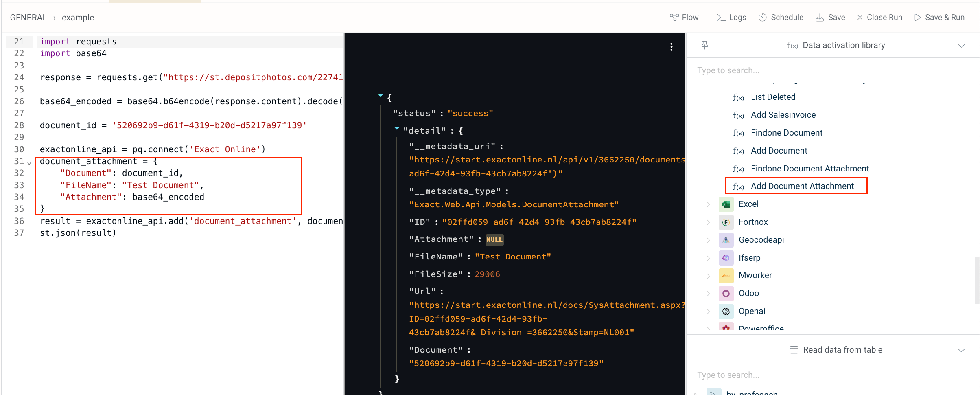Screen dimensions: 980x395
Task: Click the Mworker connector icon
Action: pyautogui.click(x=726, y=276)
